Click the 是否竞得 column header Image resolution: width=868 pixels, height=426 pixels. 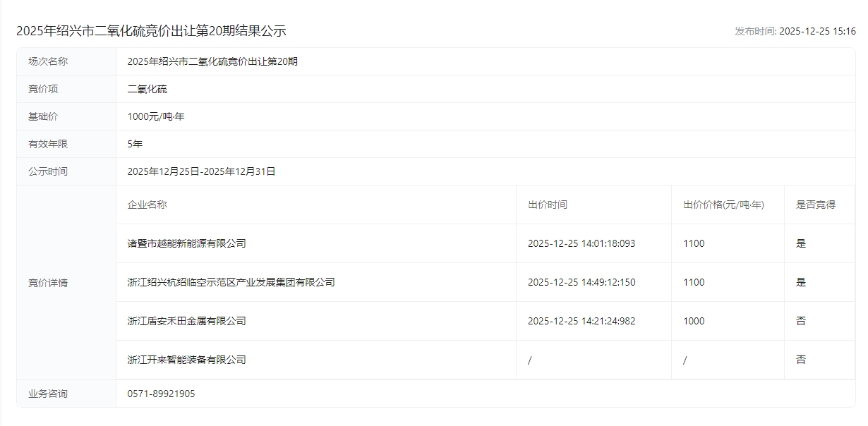[x=816, y=205]
